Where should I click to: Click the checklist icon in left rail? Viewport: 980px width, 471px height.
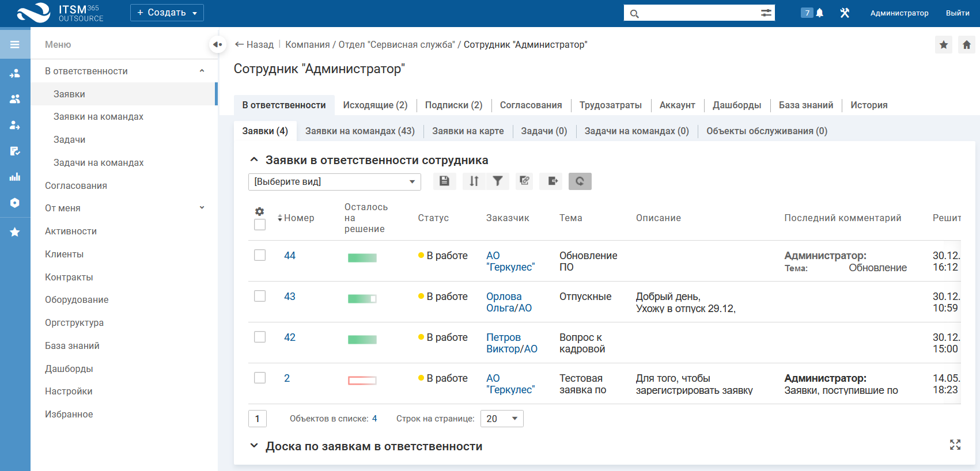[15, 151]
